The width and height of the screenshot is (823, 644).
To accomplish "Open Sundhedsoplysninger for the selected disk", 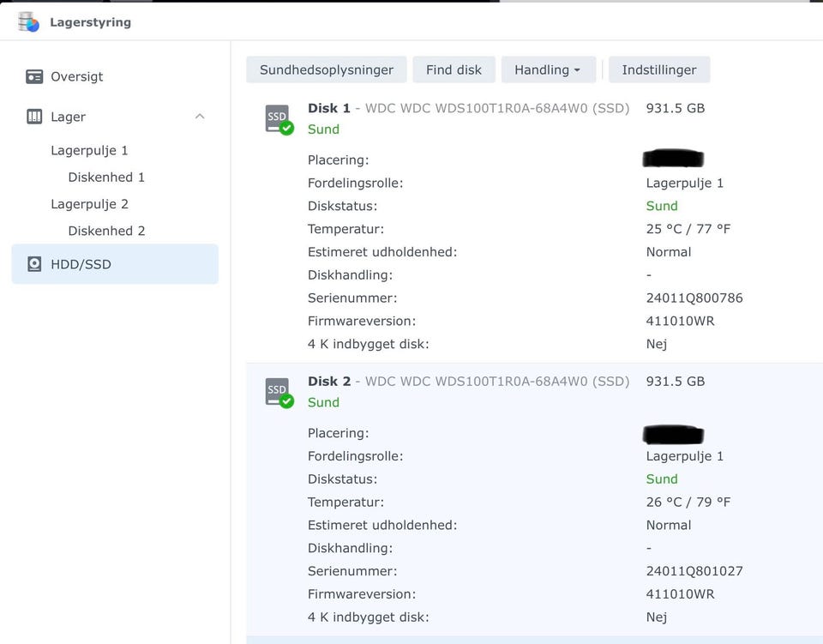I will pos(327,70).
